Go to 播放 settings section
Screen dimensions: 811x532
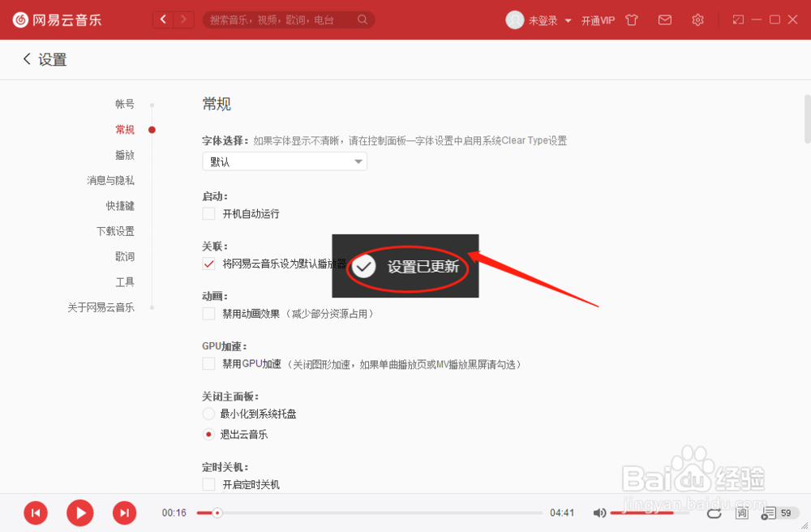click(125, 155)
